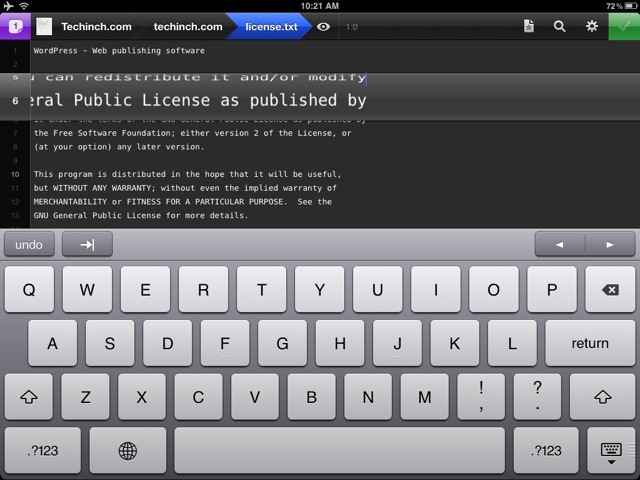The width and height of the screenshot is (640, 480).
Task: Tap the file icon beside Techinch.com
Action: (x=44, y=27)
